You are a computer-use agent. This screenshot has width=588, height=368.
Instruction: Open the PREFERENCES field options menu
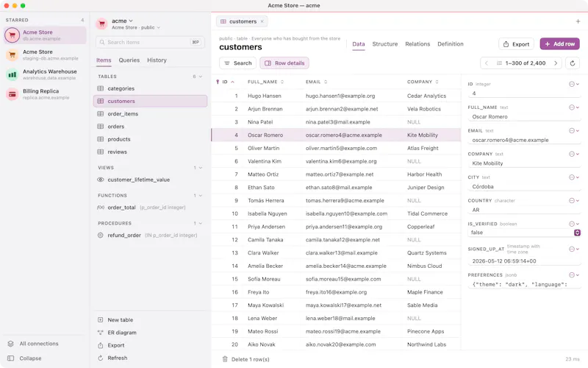(x=574, y=275)
